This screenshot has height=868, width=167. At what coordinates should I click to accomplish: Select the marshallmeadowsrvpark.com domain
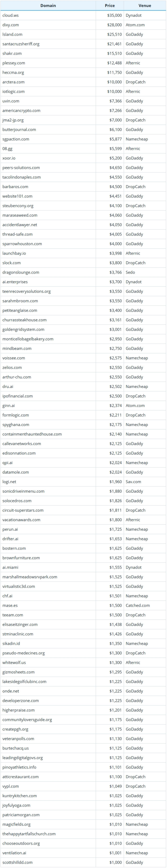(30, 577)
